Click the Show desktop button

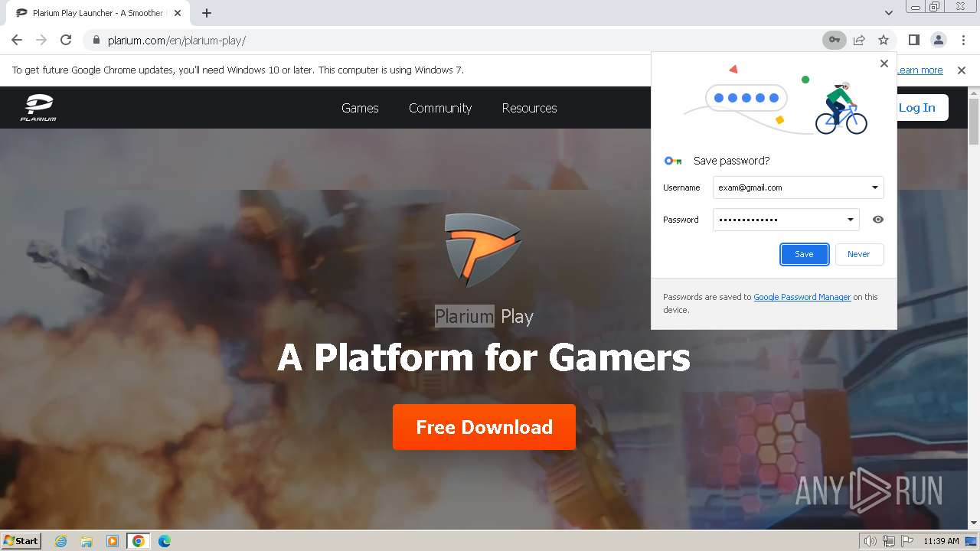(x=972, y=541)
